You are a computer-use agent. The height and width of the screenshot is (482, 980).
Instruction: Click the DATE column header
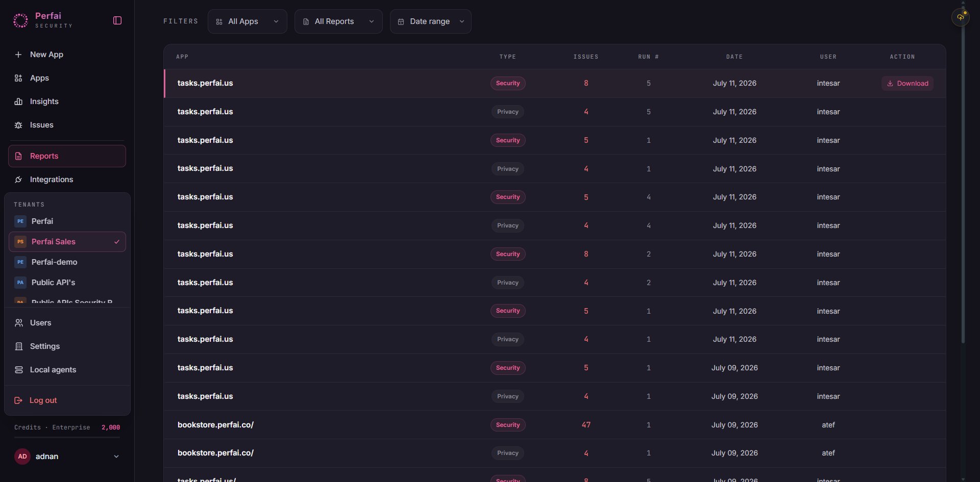(734, 57)
